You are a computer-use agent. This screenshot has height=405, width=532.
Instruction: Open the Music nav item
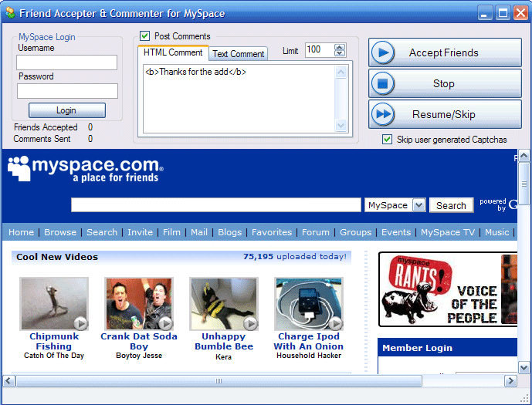tap(496, 232)
